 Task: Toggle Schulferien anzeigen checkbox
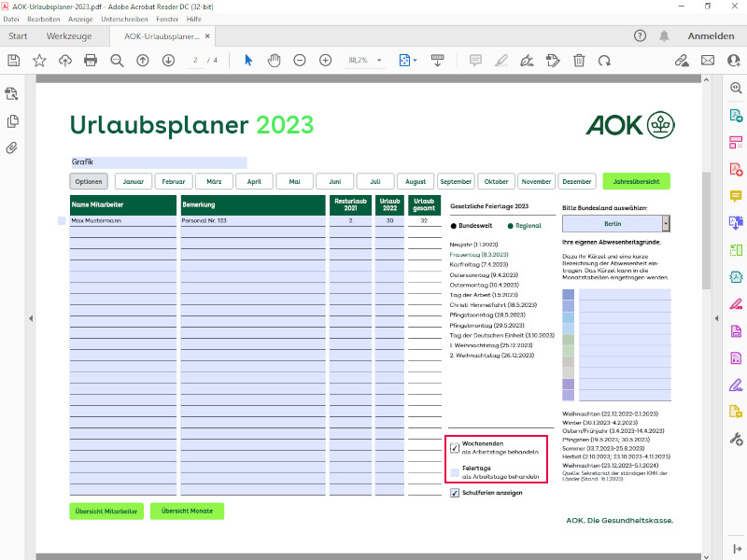click(455, 493)
